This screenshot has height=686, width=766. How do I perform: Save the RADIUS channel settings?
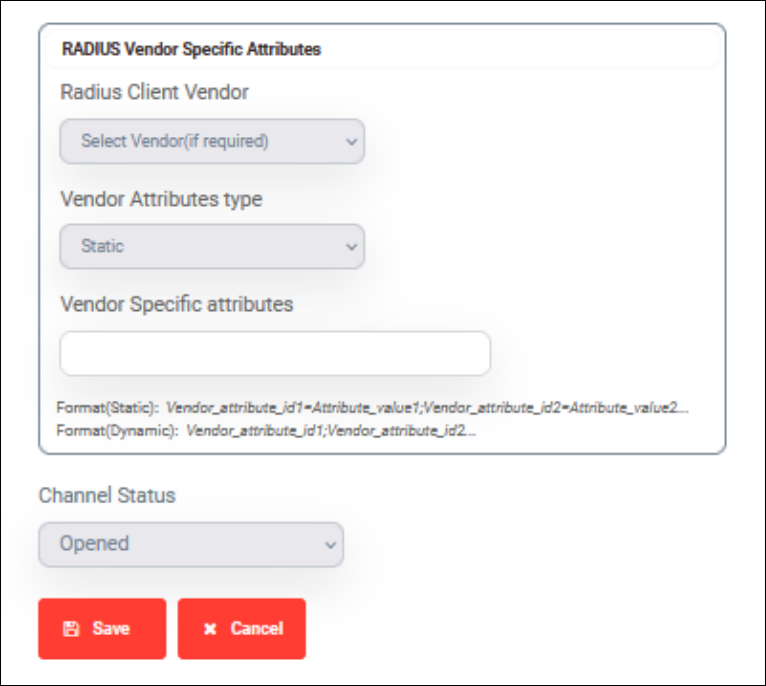102,629
